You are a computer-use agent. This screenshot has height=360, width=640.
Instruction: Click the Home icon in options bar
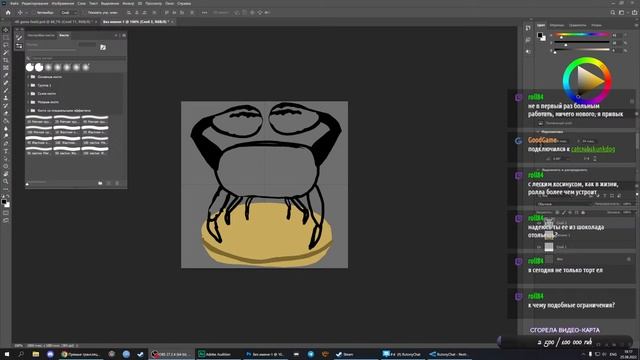(x=8, y=13)
